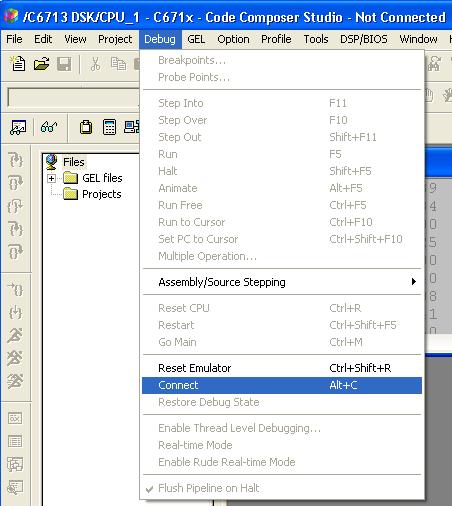Click the second Step Over braces icon

point(15,183)
